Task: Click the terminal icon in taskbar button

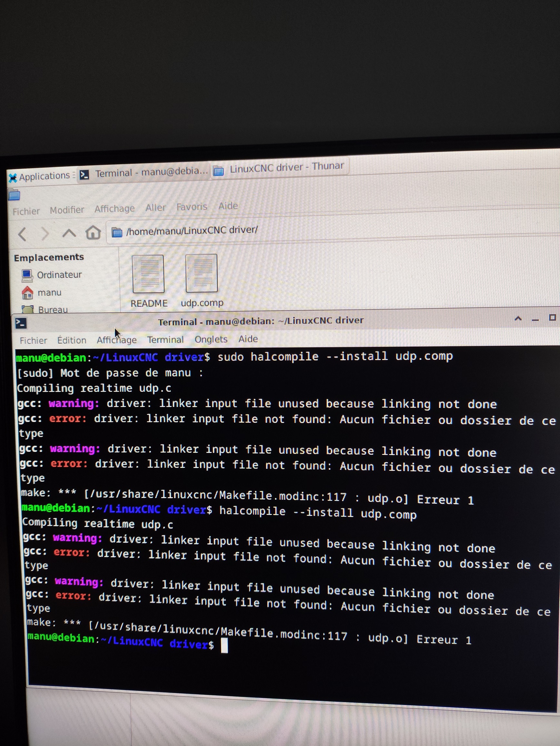Action: tap(84, 175)
